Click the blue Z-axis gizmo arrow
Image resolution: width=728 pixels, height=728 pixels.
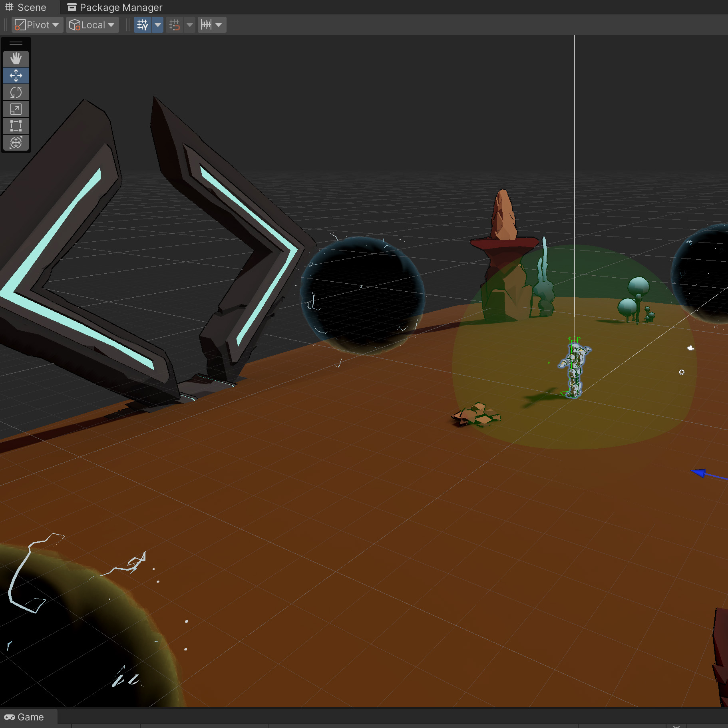click(699, 473)
